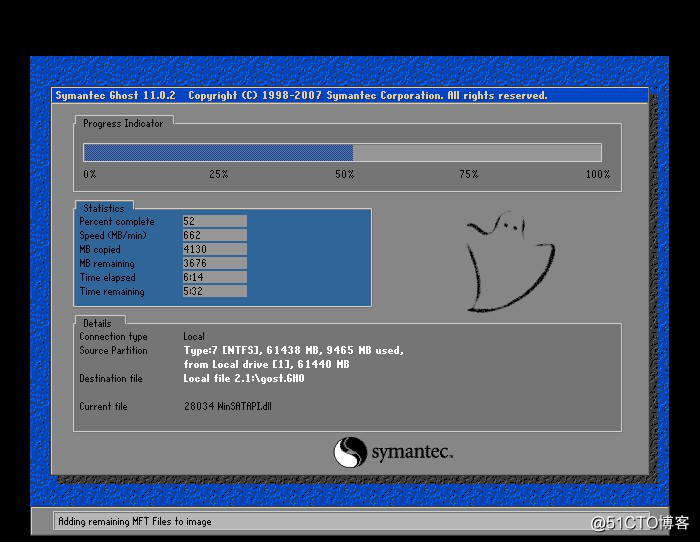Click the Symantec yin-yang logo icon

[350, 452]
